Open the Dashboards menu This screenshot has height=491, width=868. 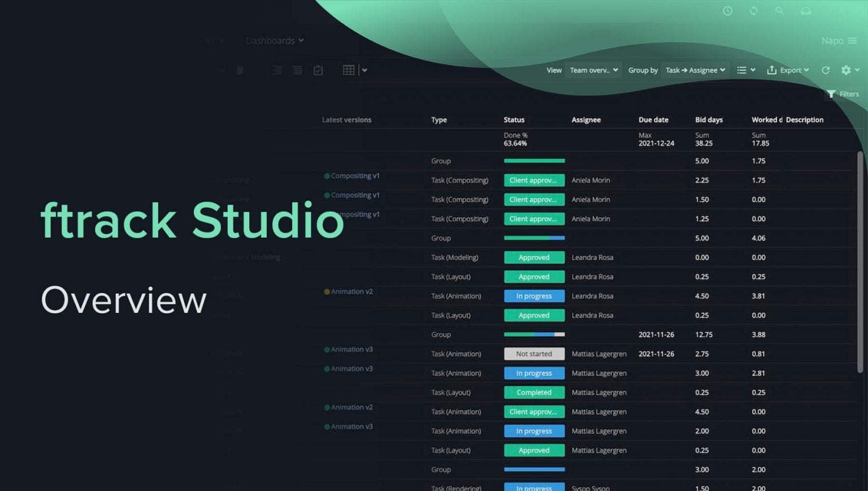coord(274,40)
